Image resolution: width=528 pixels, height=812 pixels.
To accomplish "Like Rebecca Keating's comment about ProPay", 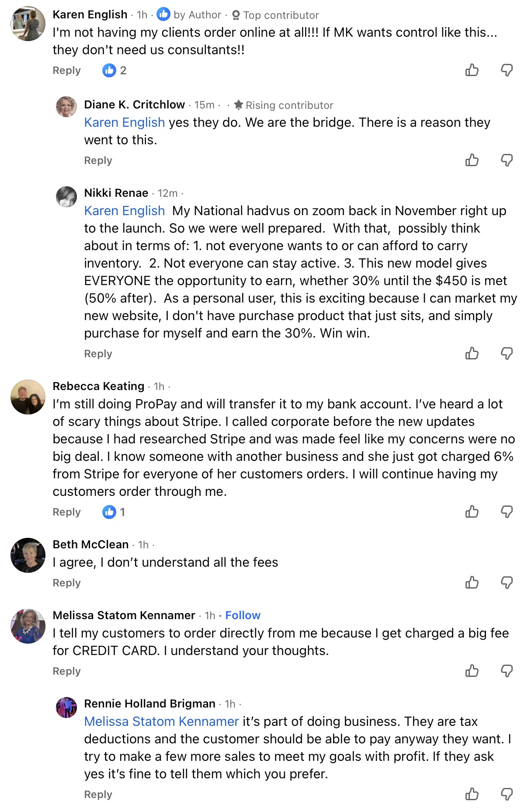I will tap(472, 512).
